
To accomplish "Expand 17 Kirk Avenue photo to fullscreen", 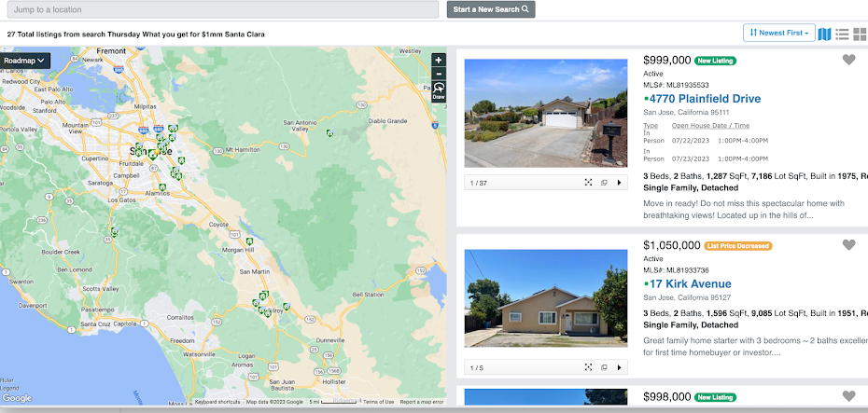I will pos(588,367).
